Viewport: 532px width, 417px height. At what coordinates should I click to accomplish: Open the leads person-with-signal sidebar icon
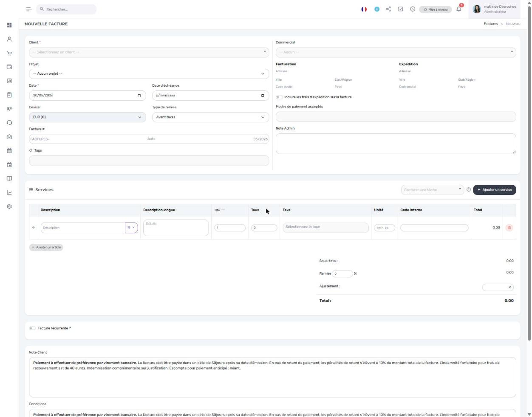[9, 109]
